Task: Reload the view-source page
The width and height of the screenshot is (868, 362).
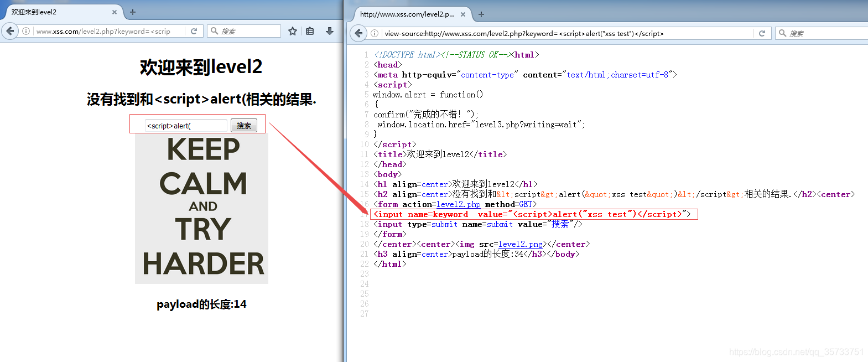Action: [x=762, y=33]
